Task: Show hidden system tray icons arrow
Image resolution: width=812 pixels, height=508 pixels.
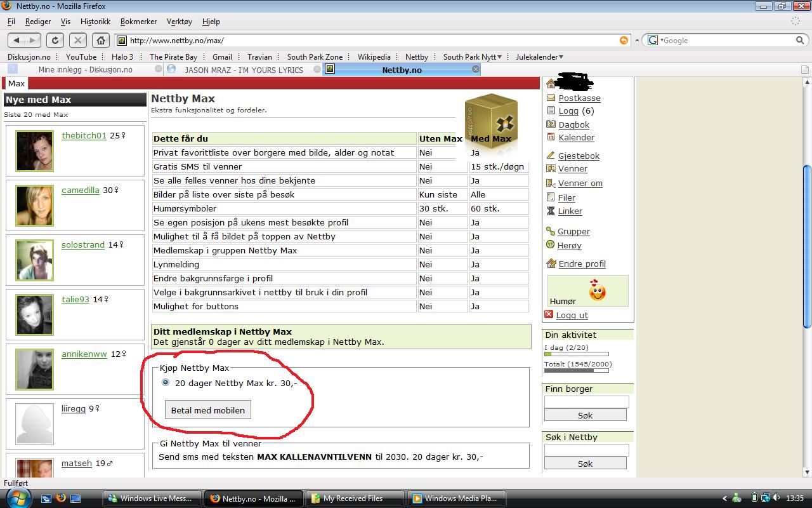Action: [725, 498]
